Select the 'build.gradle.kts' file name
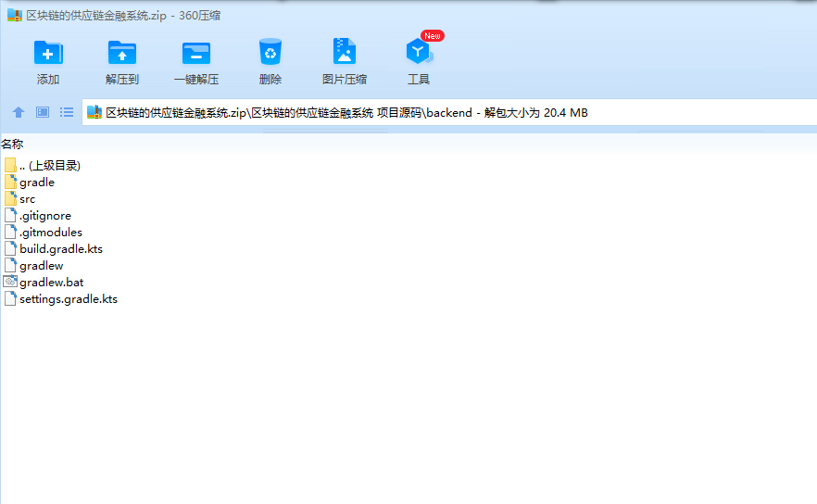 61,249
